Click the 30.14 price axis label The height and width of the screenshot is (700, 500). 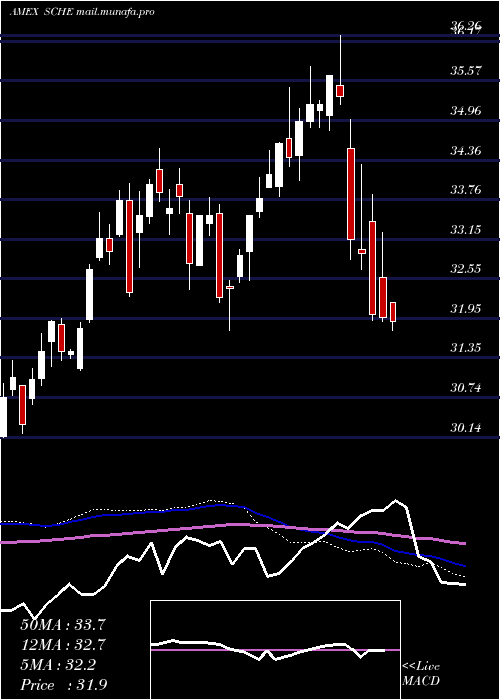click(466, 428)
